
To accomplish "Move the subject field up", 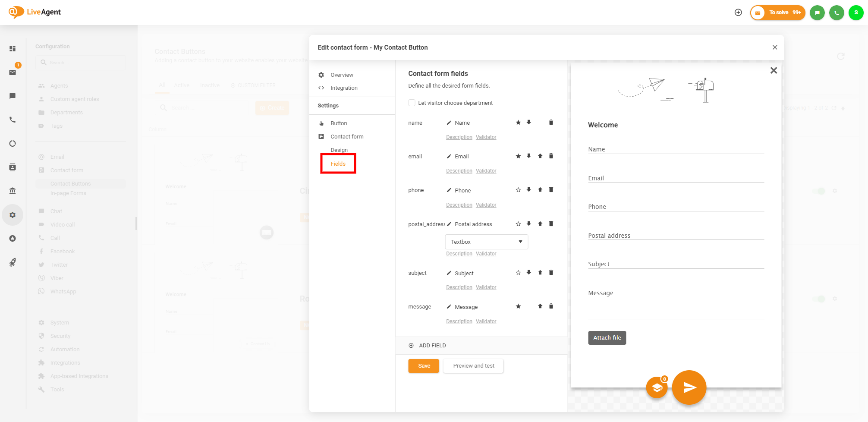I will coord(540,273).
